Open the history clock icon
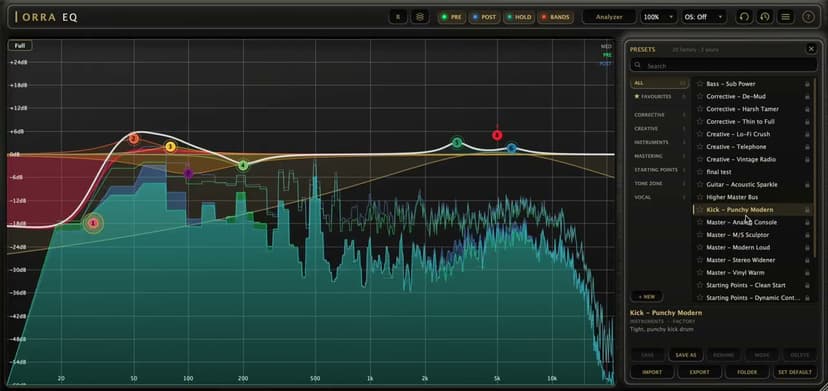This screenshot has height=391, width=828. point(765,17)
